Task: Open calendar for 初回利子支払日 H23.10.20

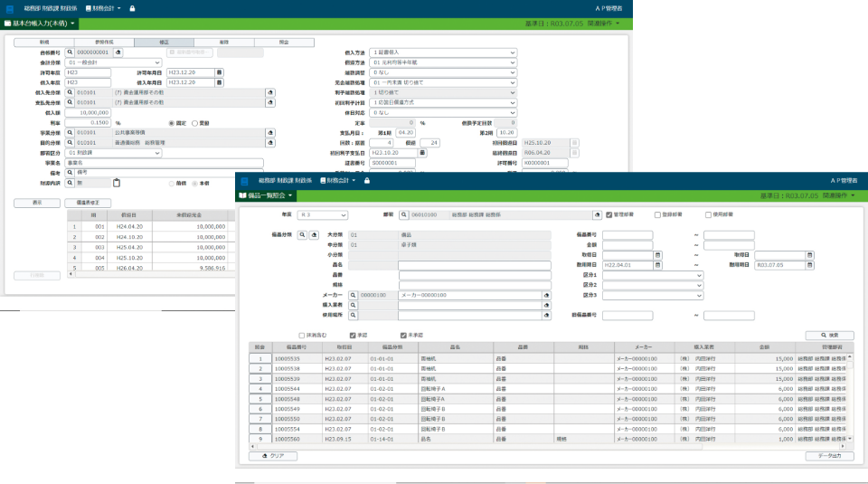Action: 422,153
